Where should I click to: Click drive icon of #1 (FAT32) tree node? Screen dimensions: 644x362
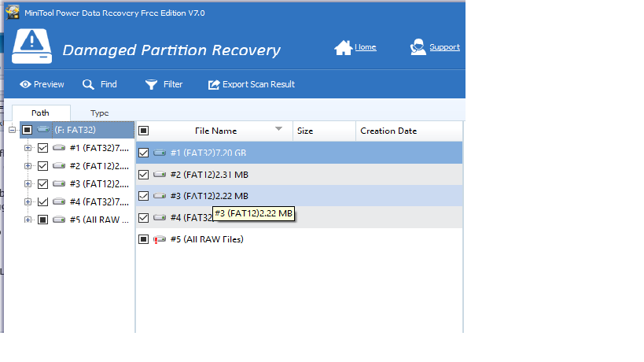point(59,147)
